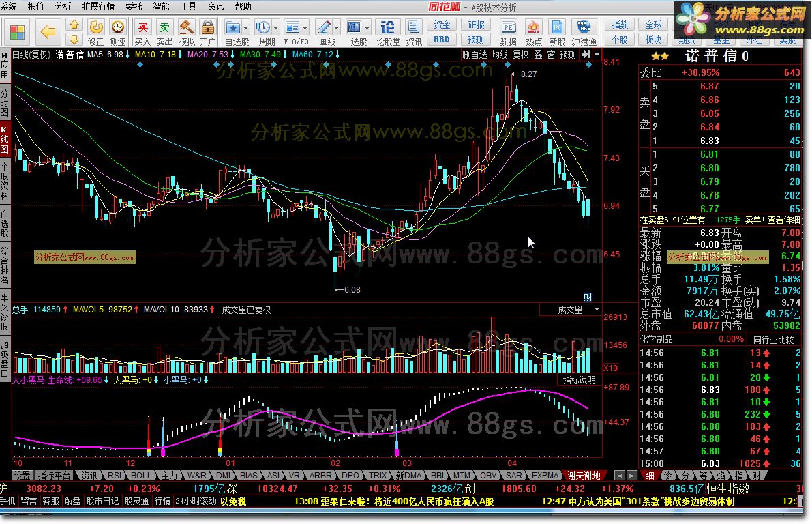Click the 选股 stock screener icon
Image resolution: width=812 pixels, height=524 pixels.
(x=355, y=32)
